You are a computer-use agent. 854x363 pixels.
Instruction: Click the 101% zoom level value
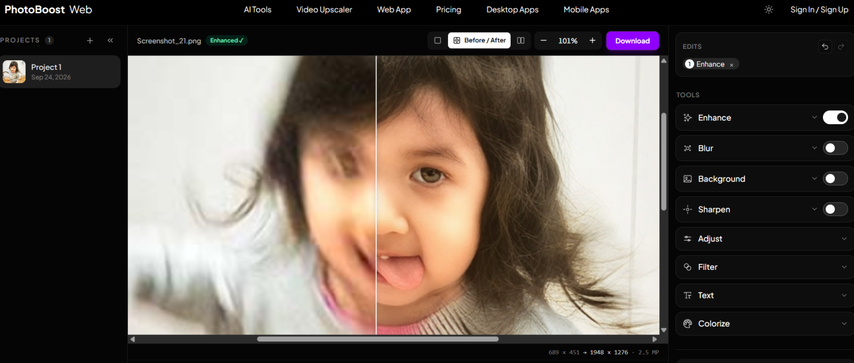[568, 41]
